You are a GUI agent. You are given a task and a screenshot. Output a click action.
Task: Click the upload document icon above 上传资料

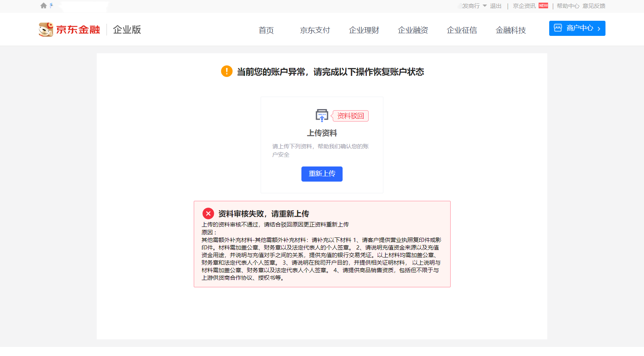(x=322, y=116)
